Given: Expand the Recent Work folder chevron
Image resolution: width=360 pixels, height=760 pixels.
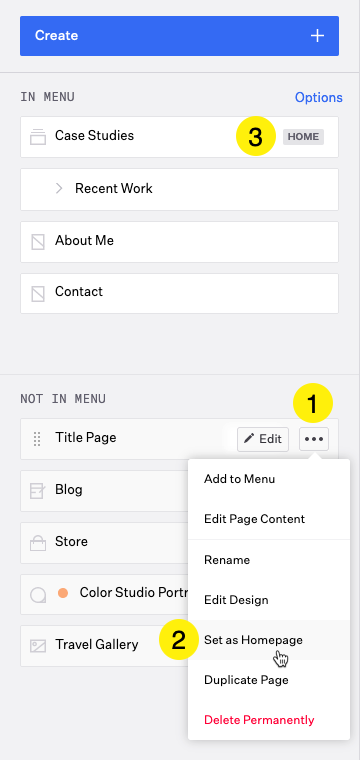Looking at the screenshot, I should (59, 189).
